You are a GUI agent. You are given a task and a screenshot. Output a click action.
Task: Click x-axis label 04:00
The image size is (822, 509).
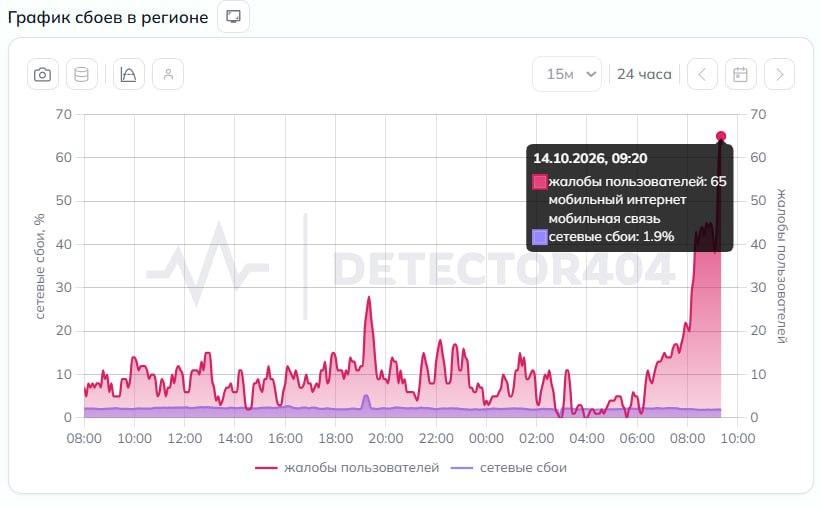click(587, 438)
